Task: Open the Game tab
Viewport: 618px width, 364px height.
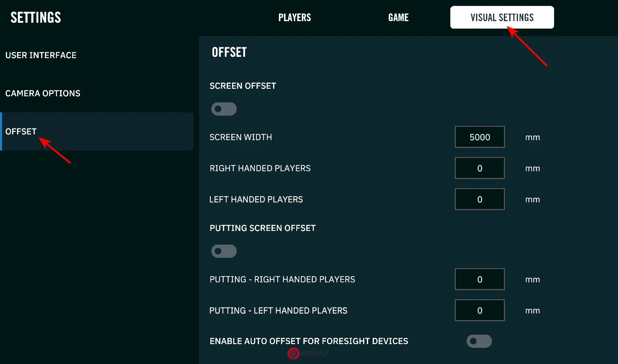Action: (x=398, y=17)
